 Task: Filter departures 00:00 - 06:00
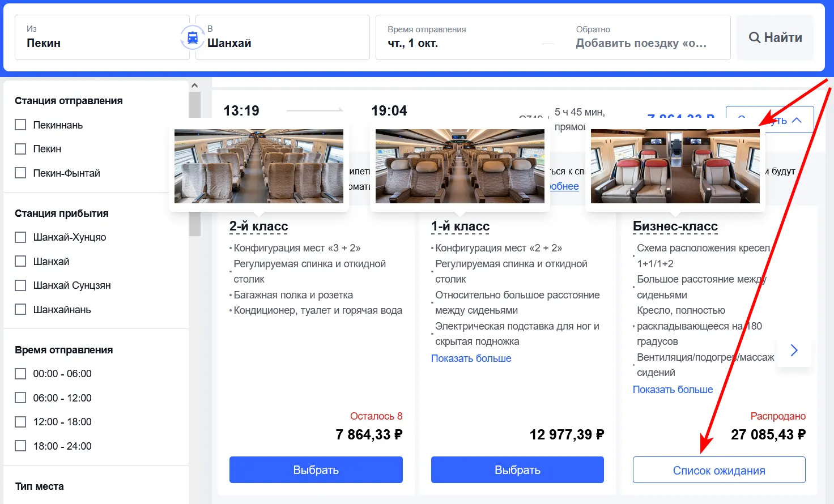click(x=20, y=374)
